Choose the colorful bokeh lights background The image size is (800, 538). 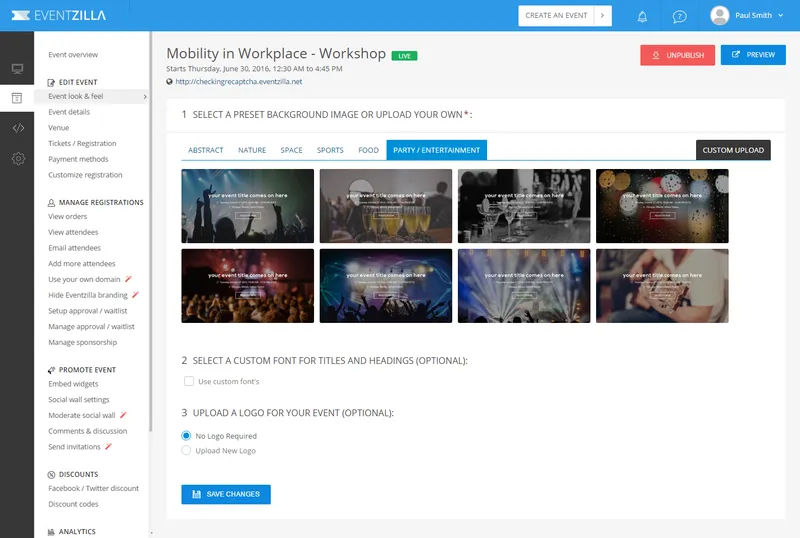click(x=662, y=206)
